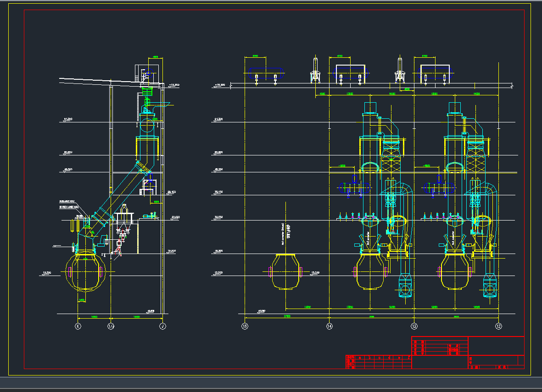The image size is (542, 392).
Task: Click the future converter outline near axis 15
Action: coord(285,272)
